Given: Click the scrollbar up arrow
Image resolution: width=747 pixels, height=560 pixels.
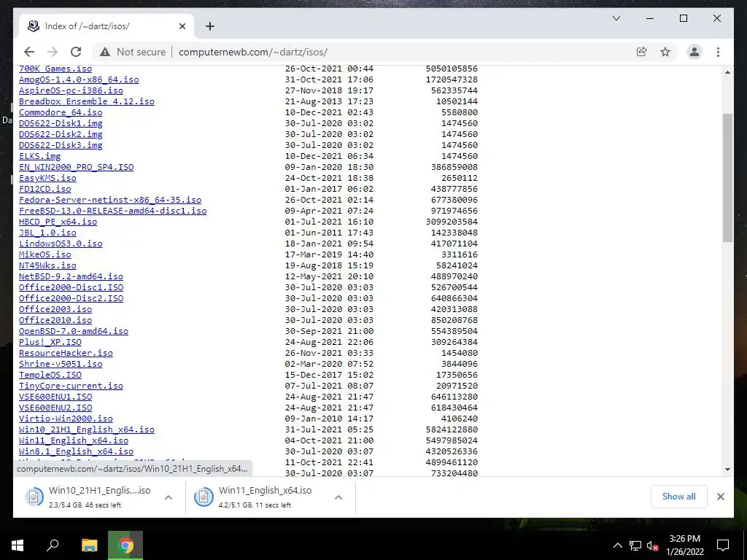Looking at the screenshot, I should click(x=727, y=72).
